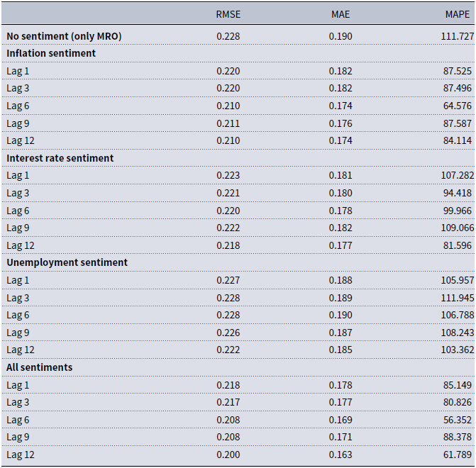Select MAPE value 111.727 in the No sentiment row

[457, 36]
